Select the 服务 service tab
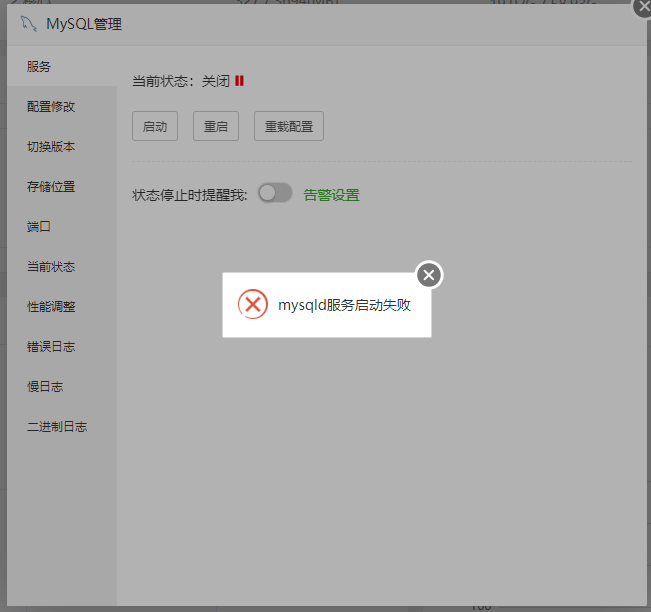Viewport: 651px width, 612px height. point(62,66)
